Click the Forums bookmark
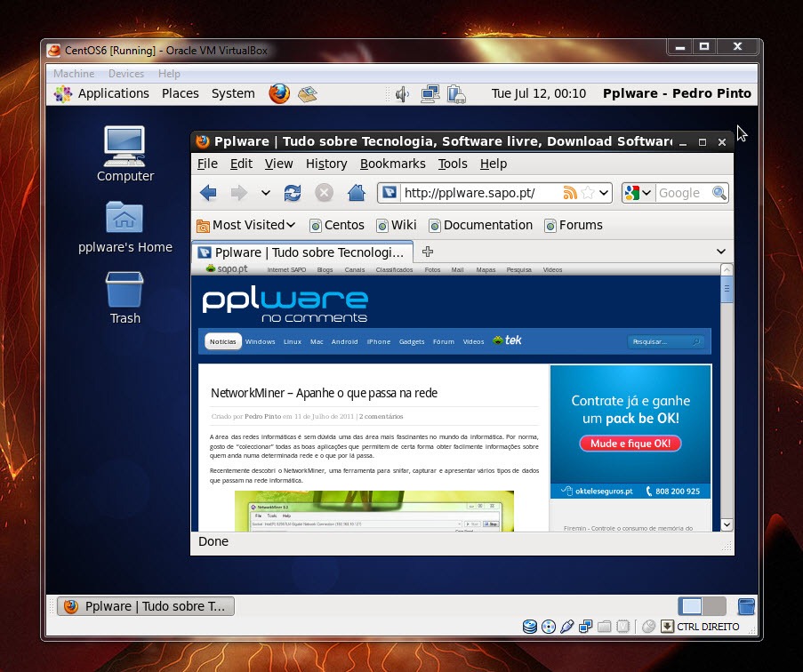The height and width of the screenshot is (672, 803). 574,225
